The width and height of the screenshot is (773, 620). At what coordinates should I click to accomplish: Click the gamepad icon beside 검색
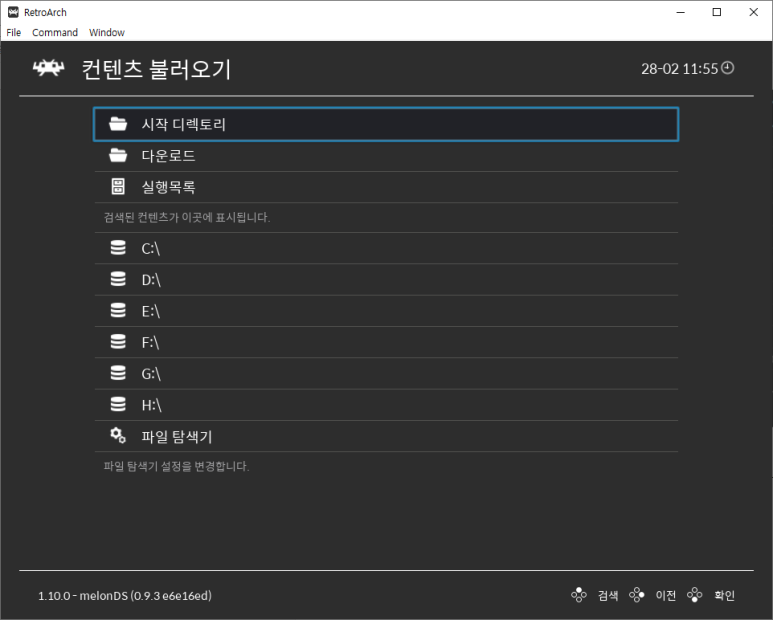579,595
